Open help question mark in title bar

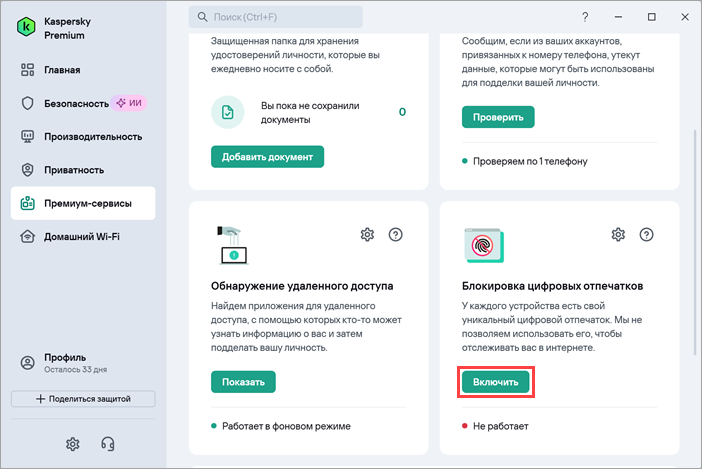click(x=585, y=17)
